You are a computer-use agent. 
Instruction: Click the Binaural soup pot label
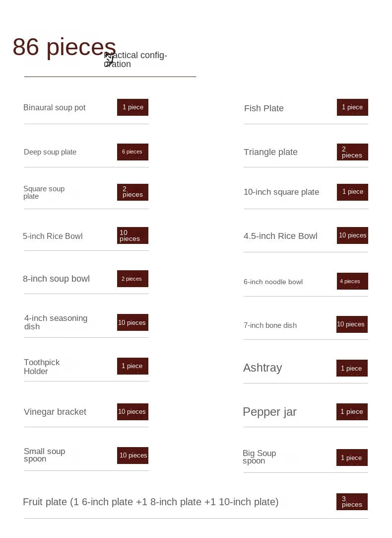pyautogui.click(x=55, y=108)
